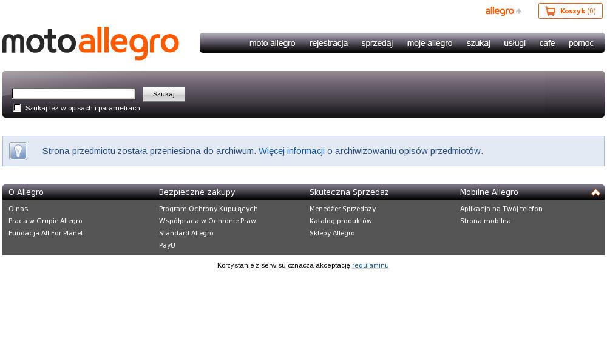Open the rejestracja menu item
This screenshot has width=607, height=364.
(x=328, y=43)
